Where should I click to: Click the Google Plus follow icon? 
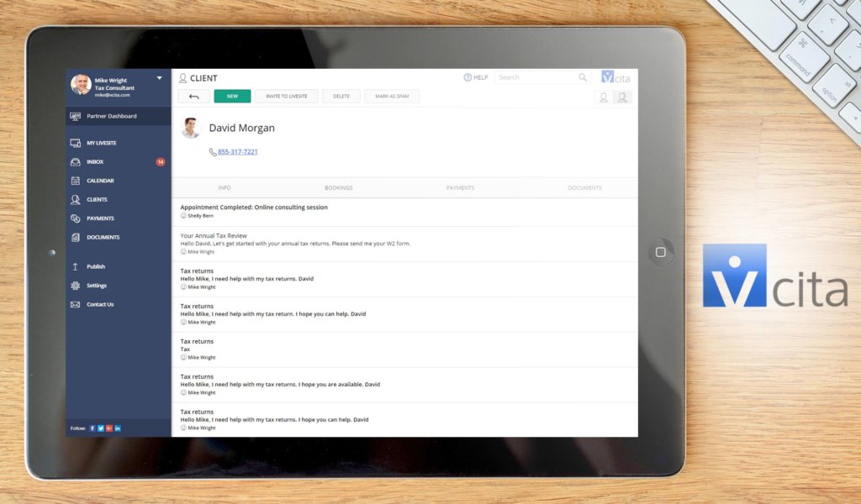(x=109, y=428)
